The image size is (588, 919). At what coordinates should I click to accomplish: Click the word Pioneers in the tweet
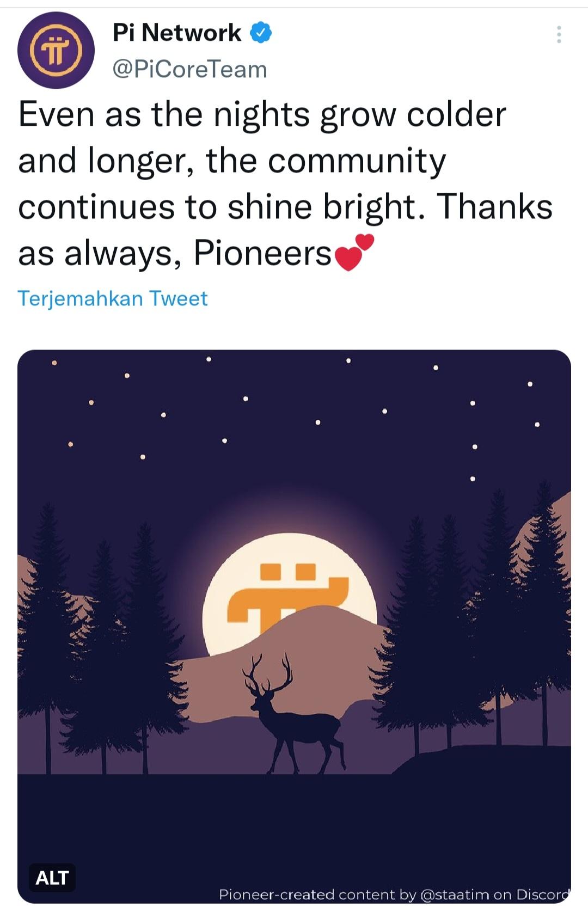262,253
